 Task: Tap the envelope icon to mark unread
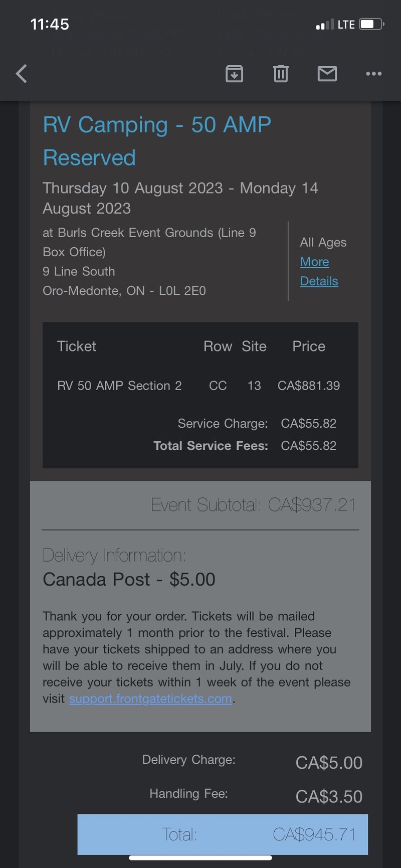[327, 74]
